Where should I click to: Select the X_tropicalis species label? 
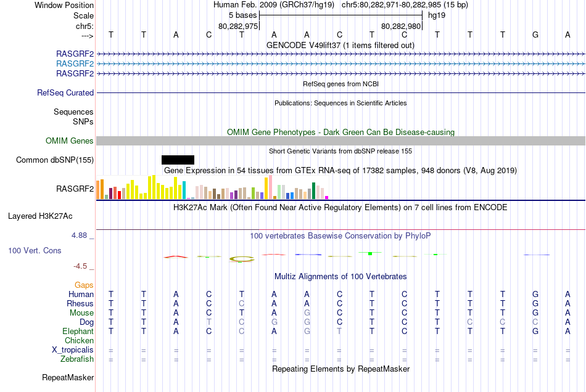(x=73, y=350)
